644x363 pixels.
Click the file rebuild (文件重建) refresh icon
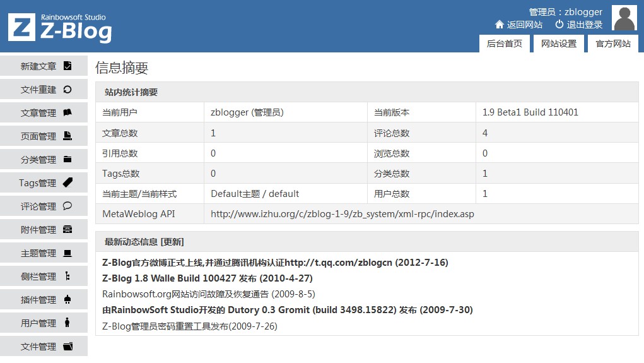pyautogui.click(x=67, y=89)
